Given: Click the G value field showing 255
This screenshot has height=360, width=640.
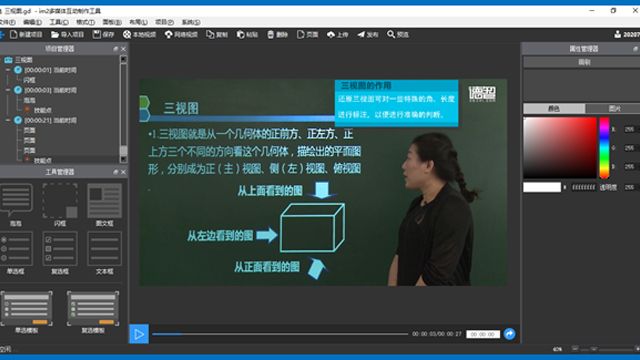Looking at the screenshot, I should pos(630,148).
